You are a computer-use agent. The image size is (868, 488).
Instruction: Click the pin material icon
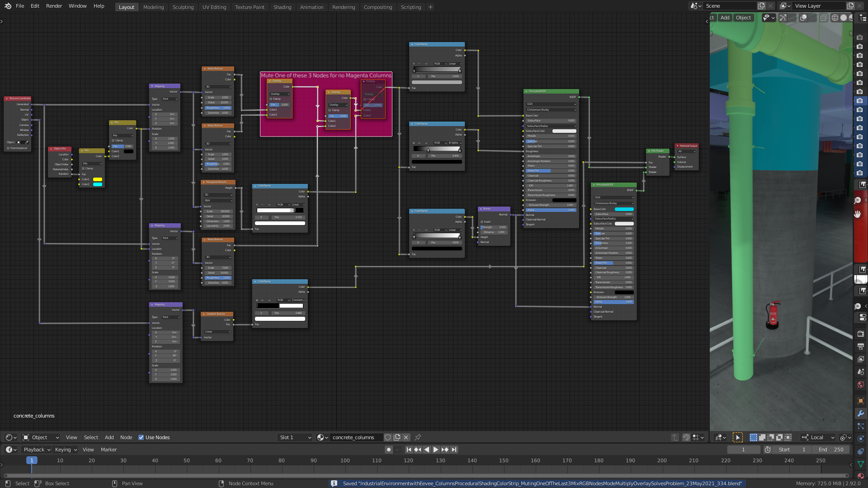tap(418, 437)
